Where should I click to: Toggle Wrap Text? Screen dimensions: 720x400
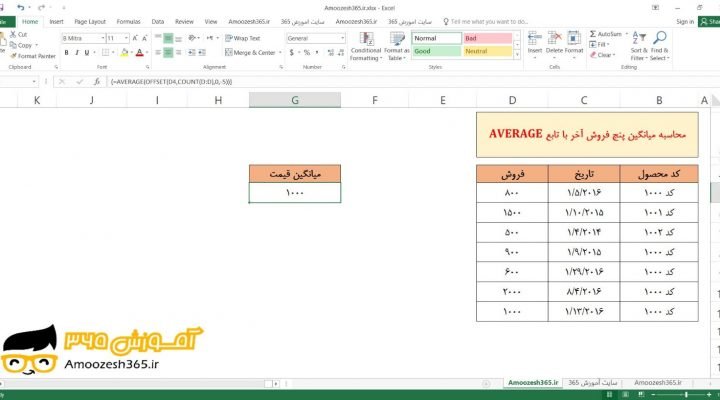pos(242,38)
